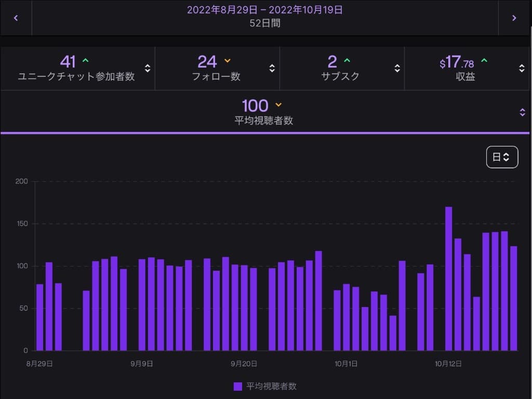Click the purple legend square below the chart
This screenshot has width=532, height=399.
237,387
